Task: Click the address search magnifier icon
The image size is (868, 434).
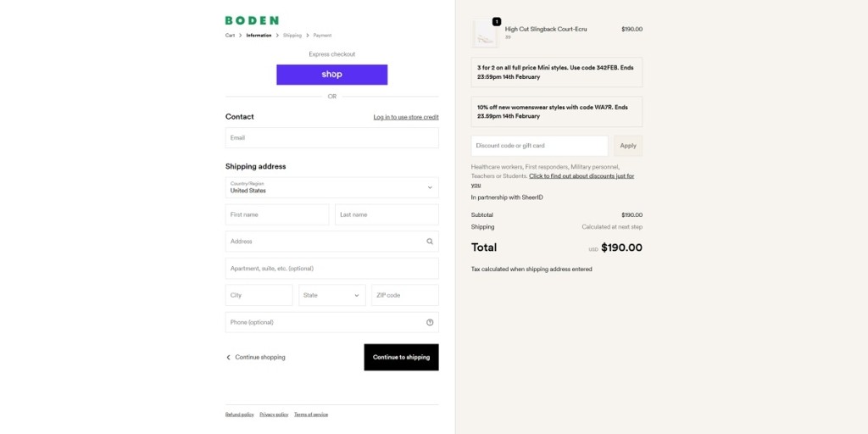Action: (x=430, y=242)
